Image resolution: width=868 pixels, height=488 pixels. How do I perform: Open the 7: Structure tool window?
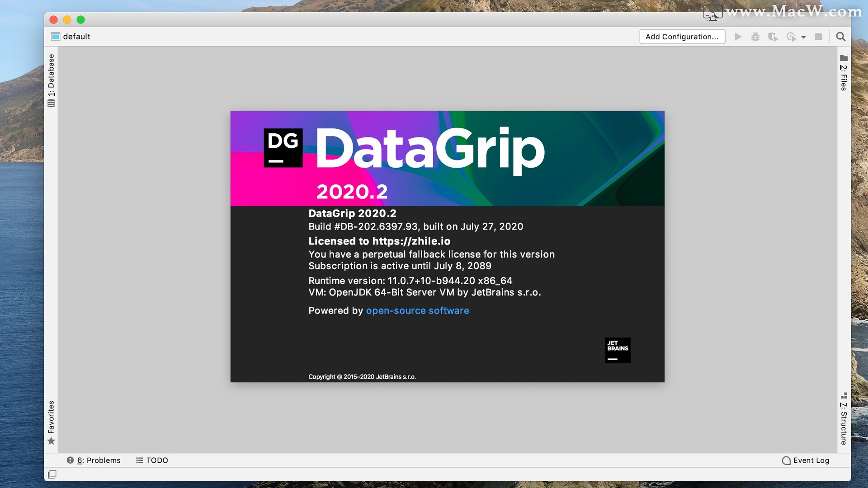(844, 423)
